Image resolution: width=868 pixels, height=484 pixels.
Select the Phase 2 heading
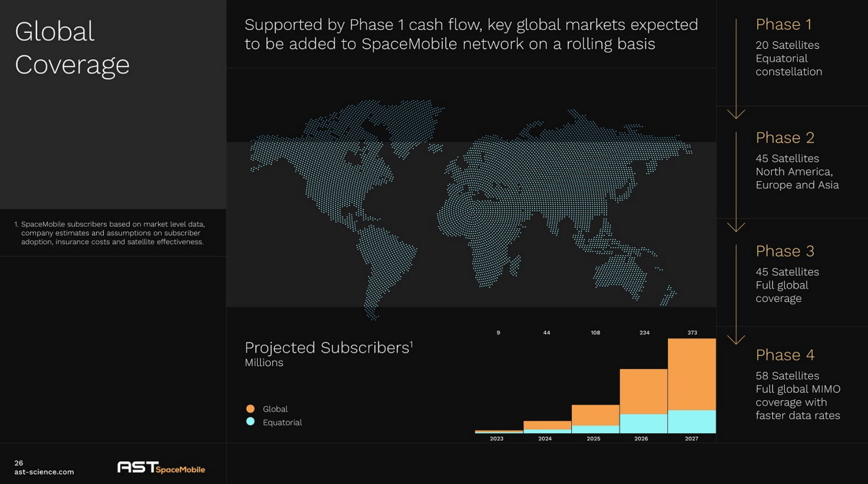[785, 138]
